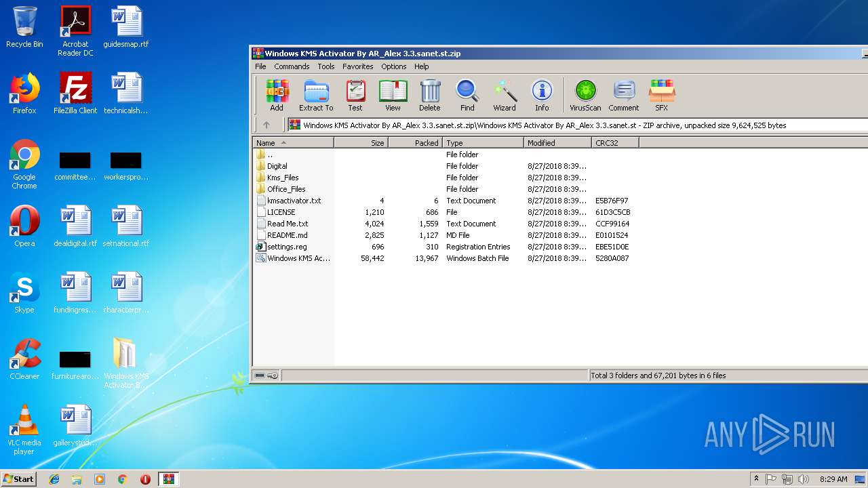
Task: Click the Delete toolbar icon
Action: coord(429,95)
